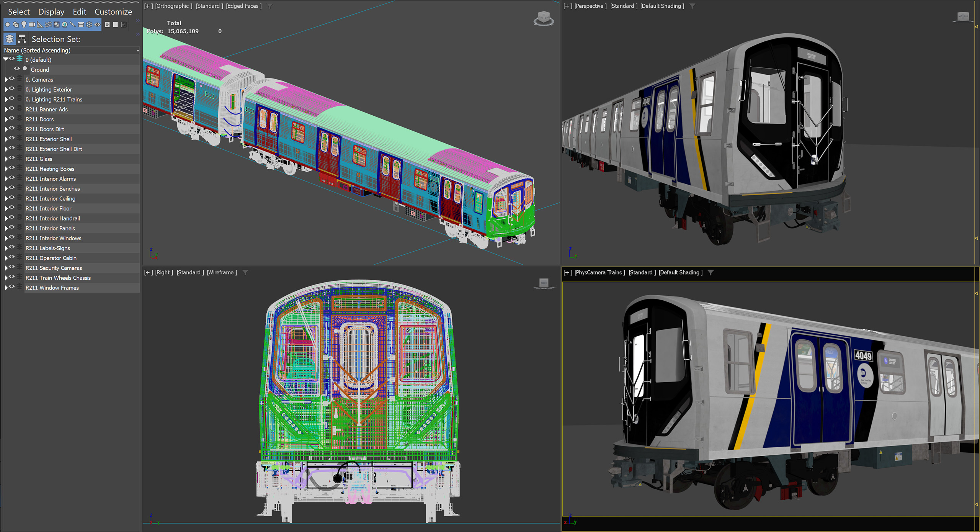Toggle Display Bones filter icon
This screenshot has height=532, width=980.
point(73,25)
